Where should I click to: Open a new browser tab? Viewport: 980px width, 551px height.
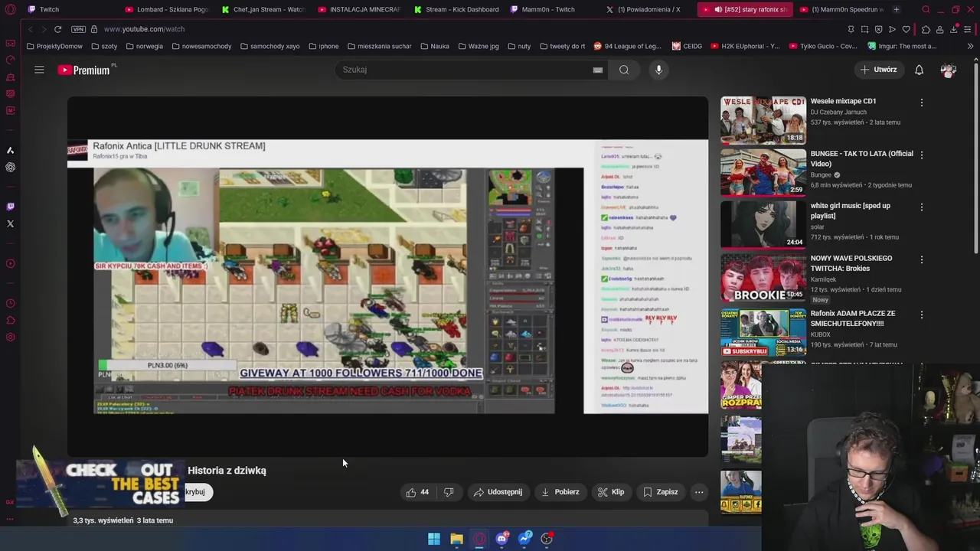click(x=896, y=9)
